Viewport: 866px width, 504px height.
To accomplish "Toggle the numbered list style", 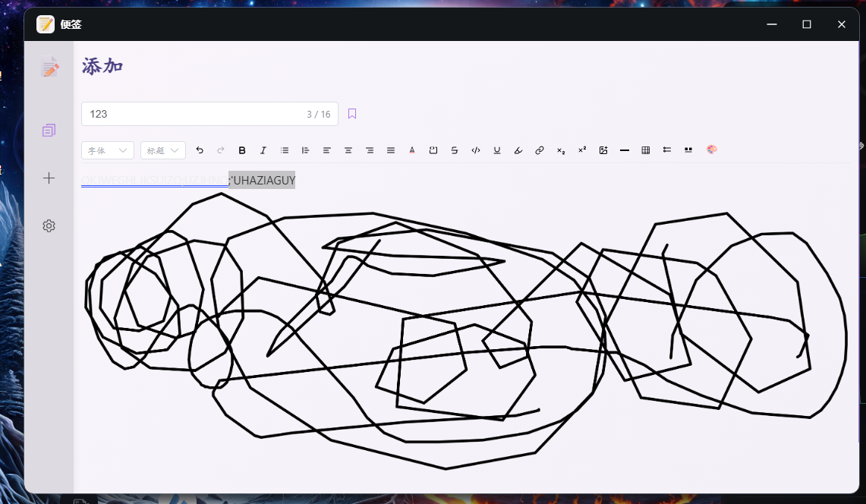I will 305,150.
